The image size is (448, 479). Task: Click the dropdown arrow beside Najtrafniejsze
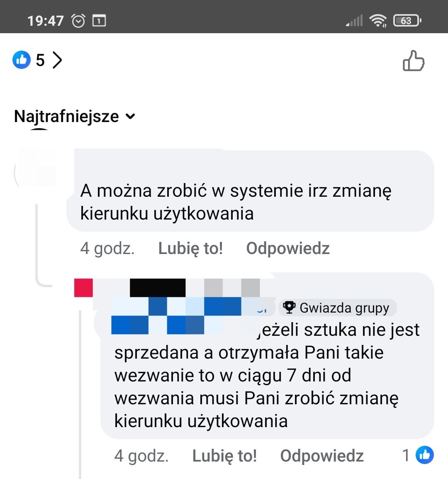coord(130,116)
